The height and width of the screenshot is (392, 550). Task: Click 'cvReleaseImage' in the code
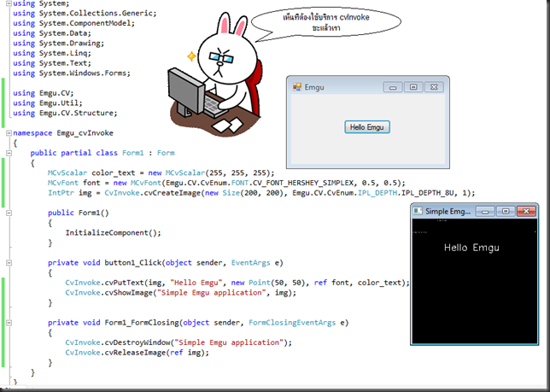[x=136, y=353]
